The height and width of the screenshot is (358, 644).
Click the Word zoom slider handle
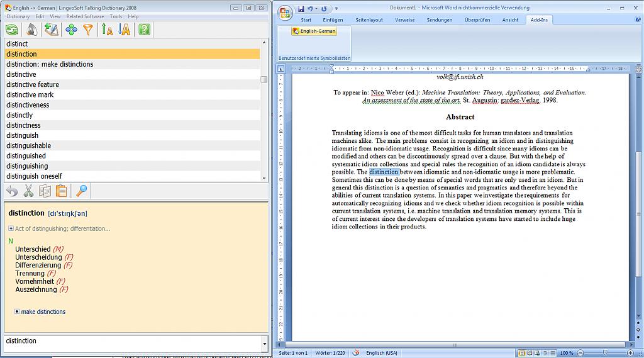[x=605, y=353]
